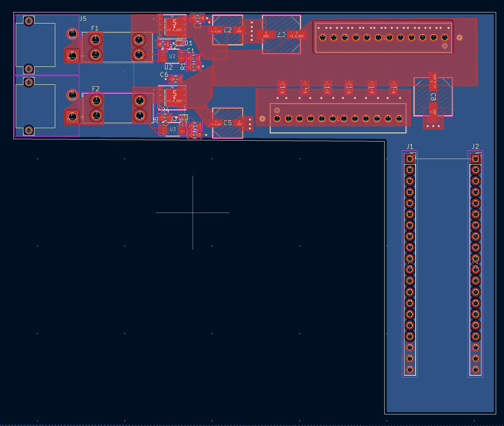Select the J1 header reference label
The image size is (504, 426).
[x=410, y=146]
